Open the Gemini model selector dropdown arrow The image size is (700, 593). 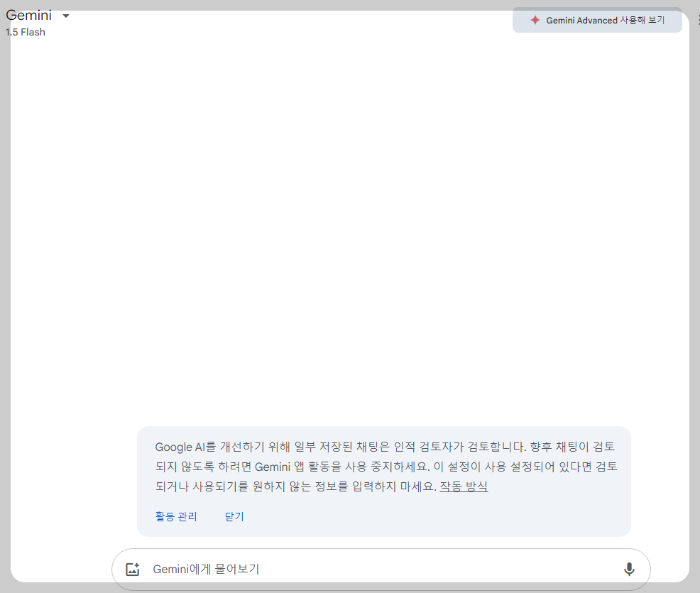(66, 16)
